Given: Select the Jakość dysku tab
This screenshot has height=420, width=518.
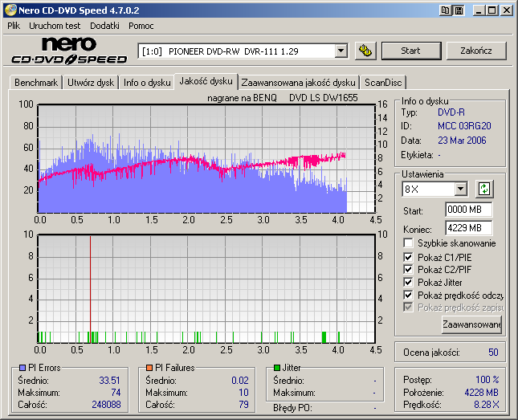Looking at the screenshot, I should click(206, 81).
